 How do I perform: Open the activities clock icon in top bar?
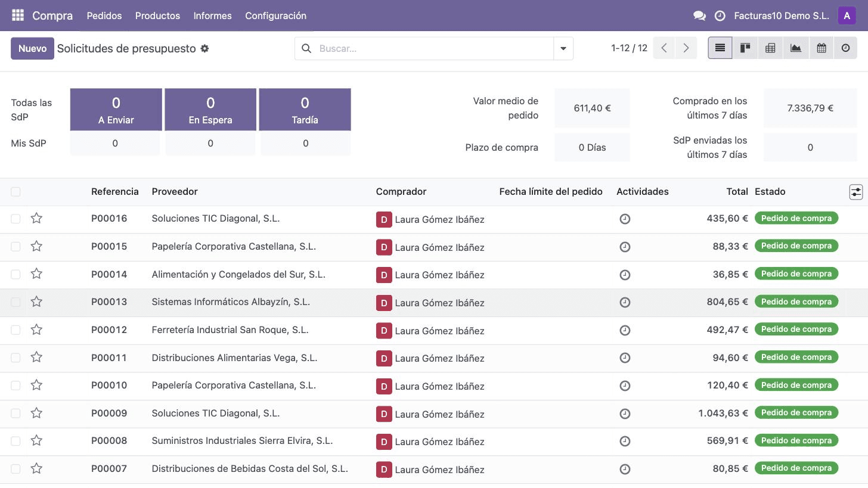click(x=720, y=16)
